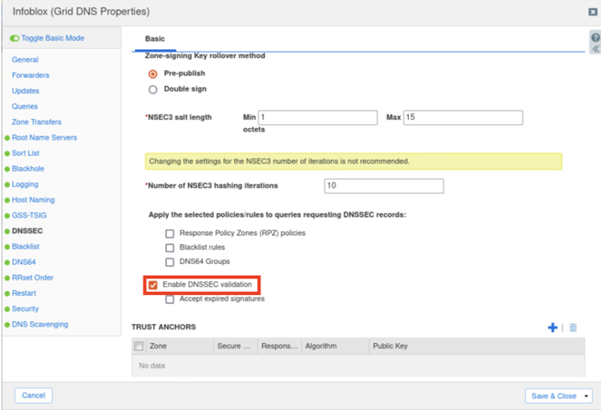Check Response Policy Zones (RPZ) policies
Image resolution: width=601 pixels, height=410 pixels.
[x=169, y=233]
